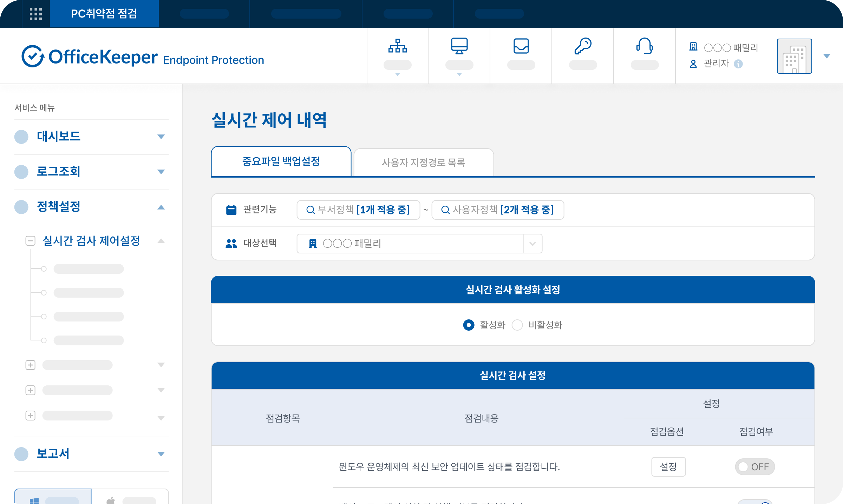Click the admin info icon next to 관리자
The height and width of the screenshot is (504, 843).
click(x=738, y=64)
